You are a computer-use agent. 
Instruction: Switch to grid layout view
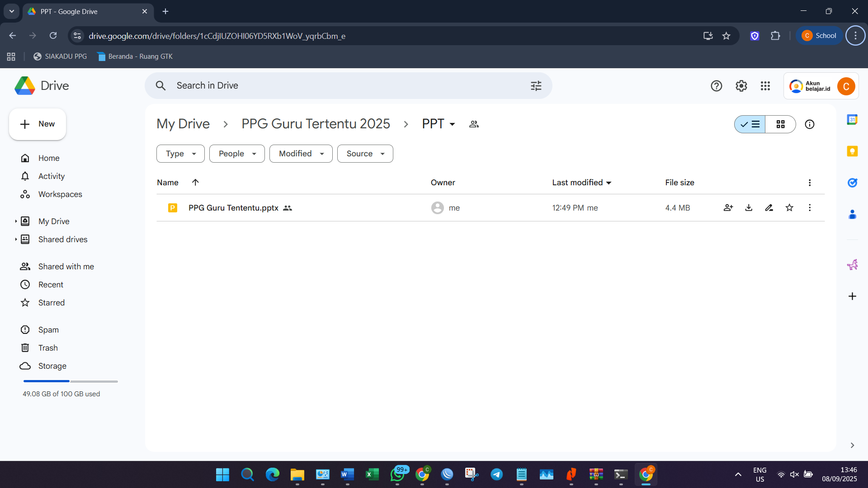780,124
